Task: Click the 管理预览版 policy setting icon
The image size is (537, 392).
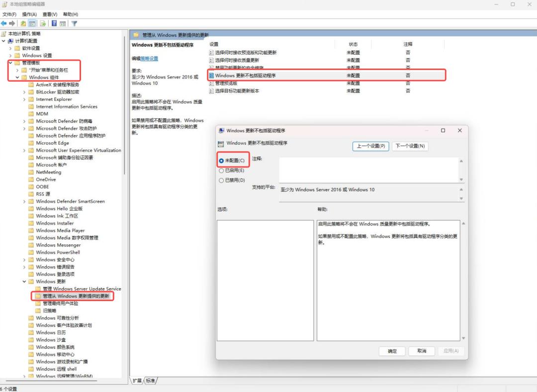Action: click(211, 83)
